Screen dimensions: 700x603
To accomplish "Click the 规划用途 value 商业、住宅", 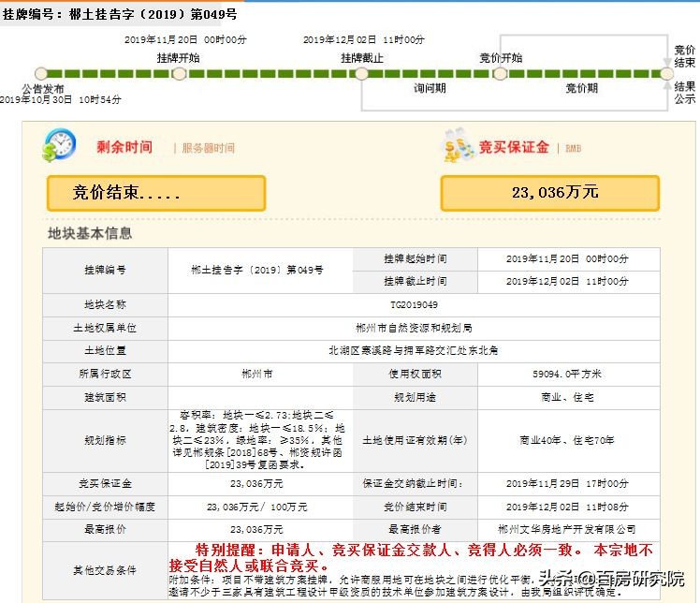I will (567, 397).
